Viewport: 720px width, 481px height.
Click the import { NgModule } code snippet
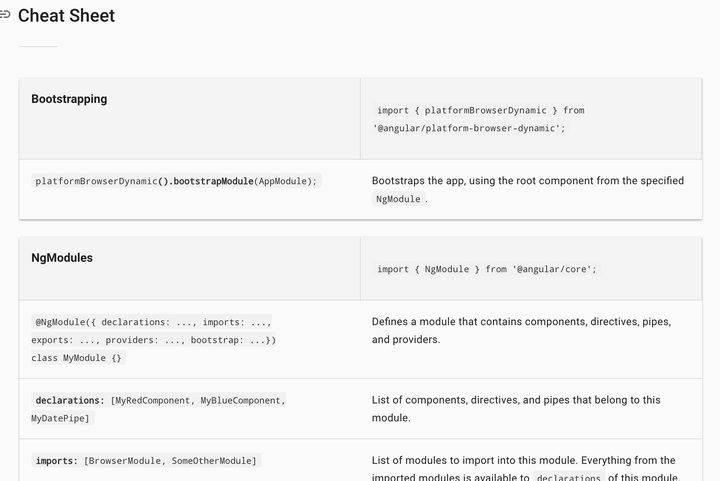pos(486,269)
